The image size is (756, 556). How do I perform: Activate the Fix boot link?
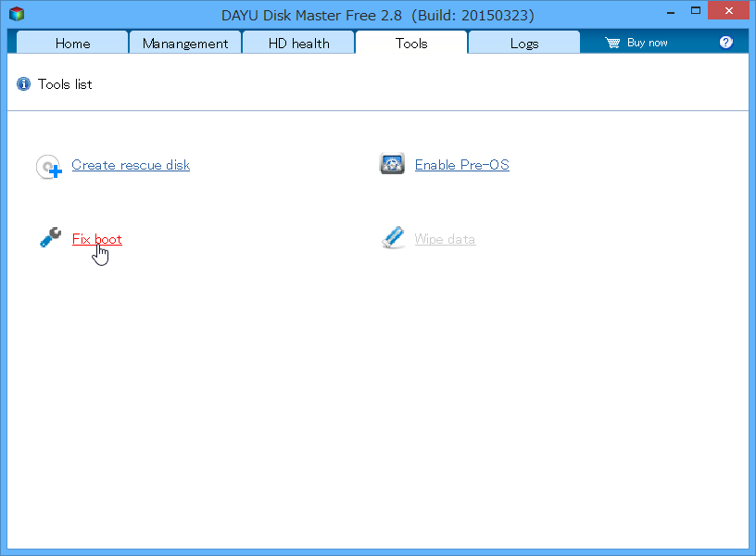96,239
